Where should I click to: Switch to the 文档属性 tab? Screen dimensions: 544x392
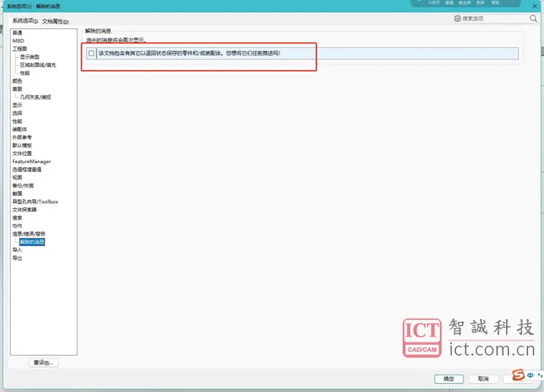coord(55,21)
